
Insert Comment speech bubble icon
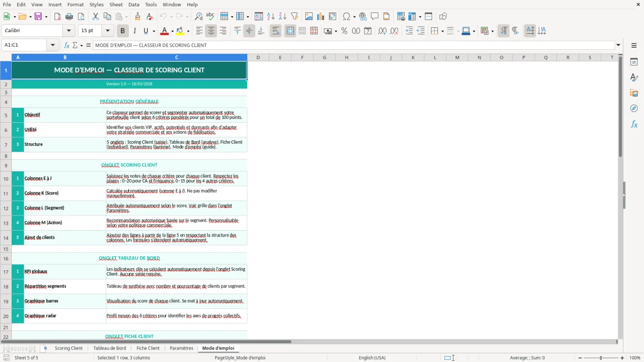tap(375, 17)
